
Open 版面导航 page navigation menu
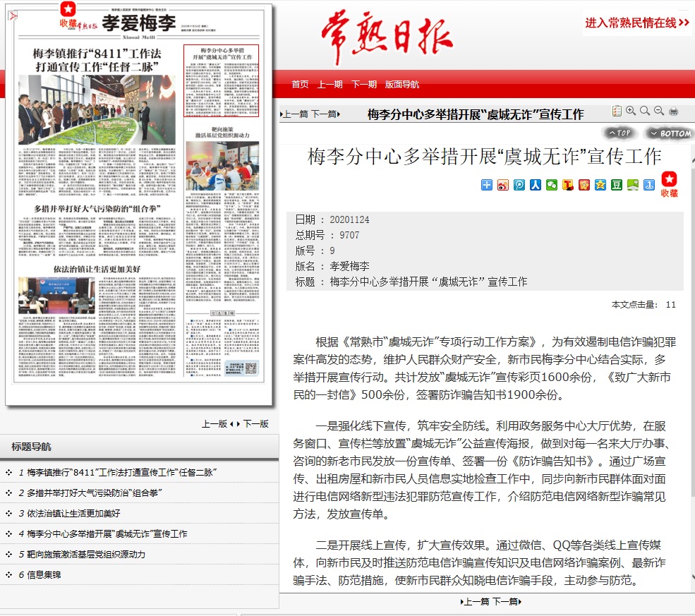pos(402,84)
